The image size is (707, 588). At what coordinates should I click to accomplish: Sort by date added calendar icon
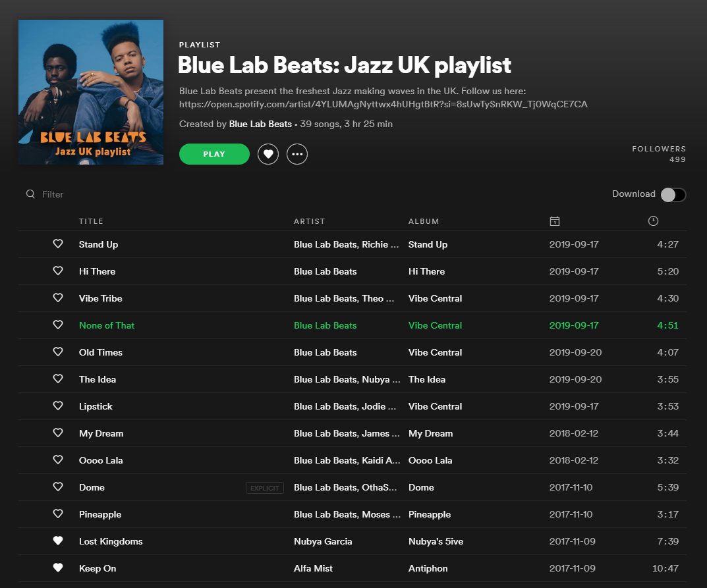click(555, 221)
